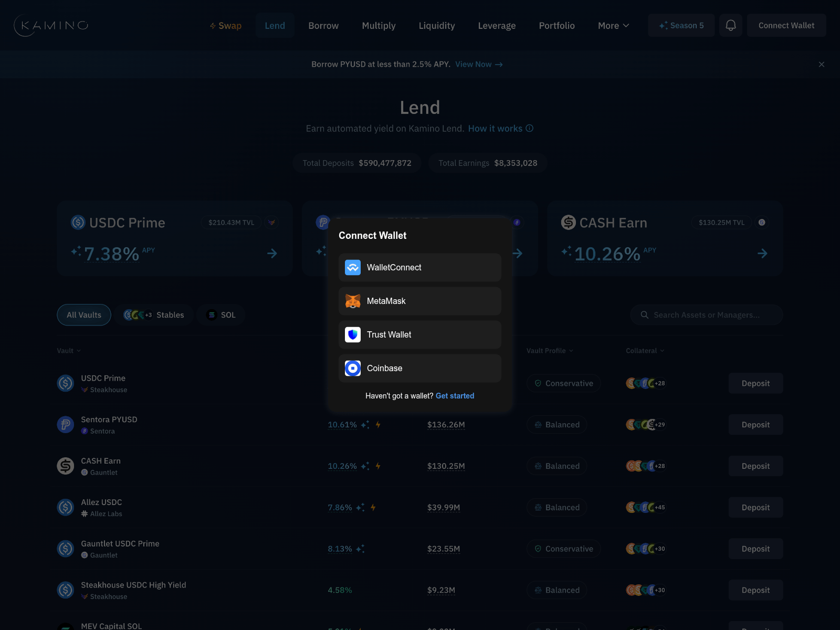The image size is (840, 630).
Task: Click the Total Earnings $8,353,028 pill
Action: (x=488, y=163)
